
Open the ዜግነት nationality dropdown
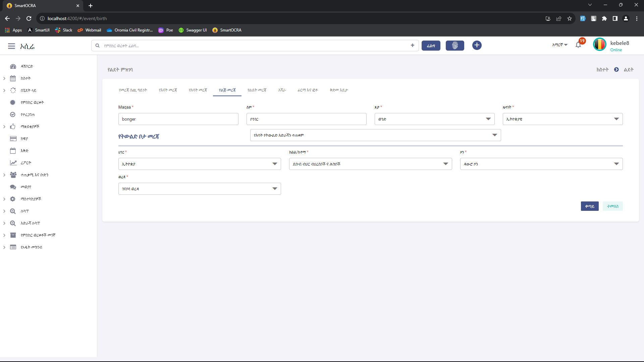coord(562,119)
